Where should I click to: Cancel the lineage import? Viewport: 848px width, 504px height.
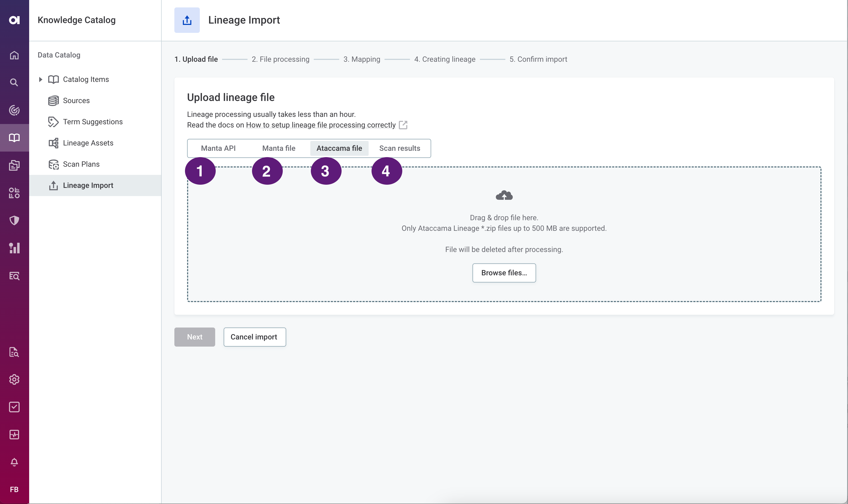255,337
